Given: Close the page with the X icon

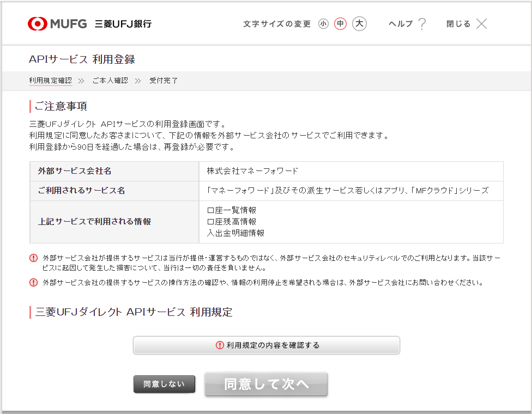Looking at the screenshot, I should pos(481,24).
